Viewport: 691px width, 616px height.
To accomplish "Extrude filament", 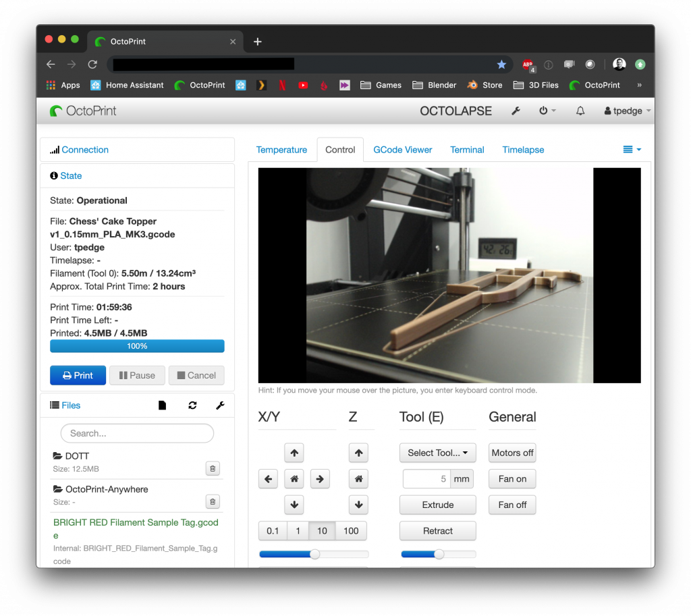I will [x=437, y=505].
